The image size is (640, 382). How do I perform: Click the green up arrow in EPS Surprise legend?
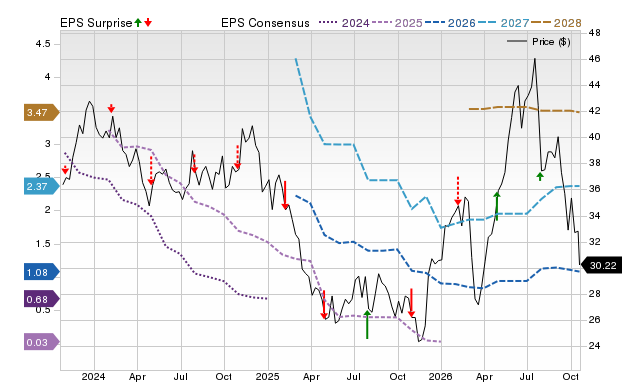[138, 22]
